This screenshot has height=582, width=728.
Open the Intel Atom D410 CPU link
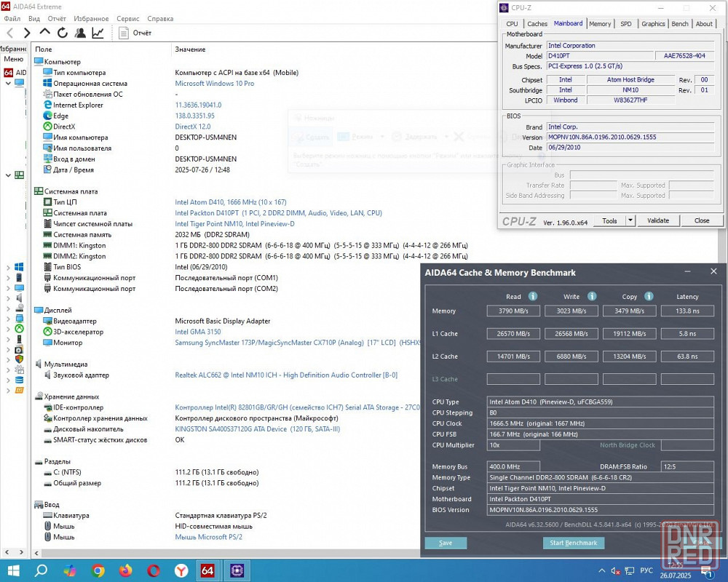click(231, 202)
